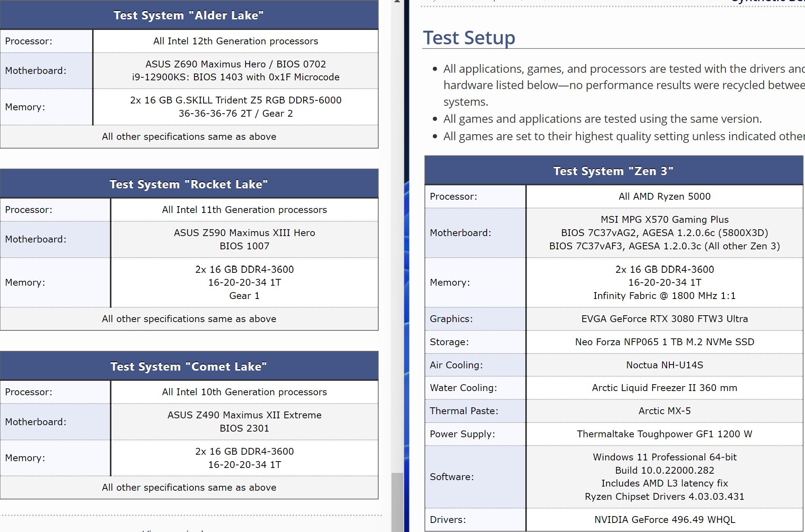Click '2x 16 GB DDR4-3600' in Comet Lake table
This screenshot has width=805, height=532.
[244, 451]
